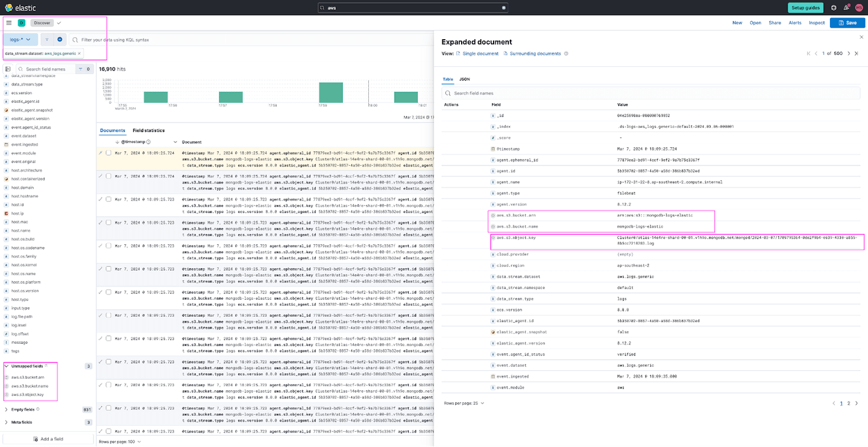Go to next page in flyout table

[x=857, y=403]
